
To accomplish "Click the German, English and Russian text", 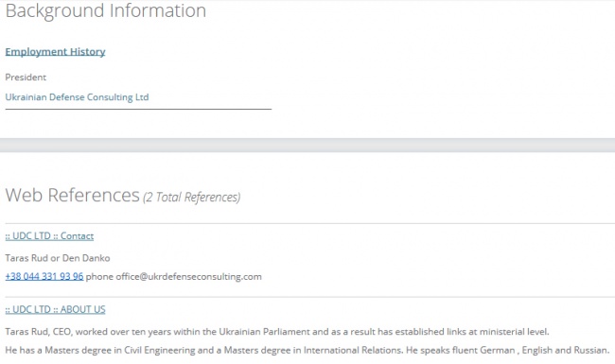I will [544, 350].
